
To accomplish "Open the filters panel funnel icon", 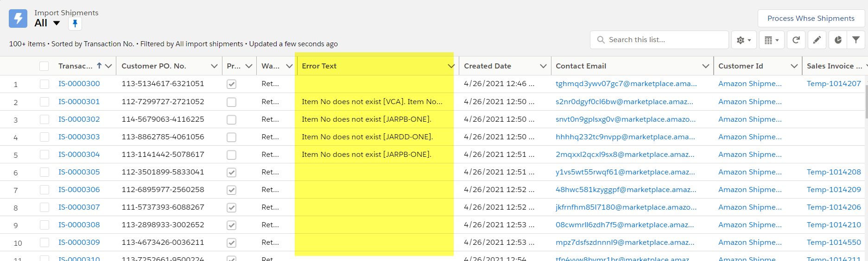I will [x=856, y=40].
